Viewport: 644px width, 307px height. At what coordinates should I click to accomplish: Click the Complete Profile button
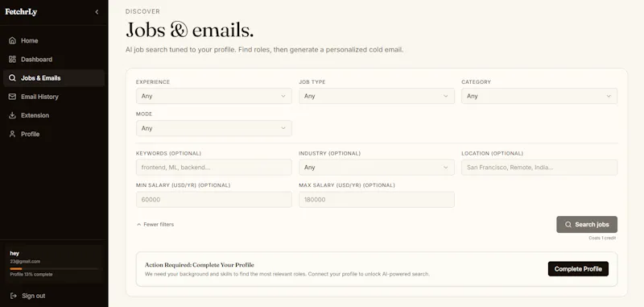click(578, 269)
